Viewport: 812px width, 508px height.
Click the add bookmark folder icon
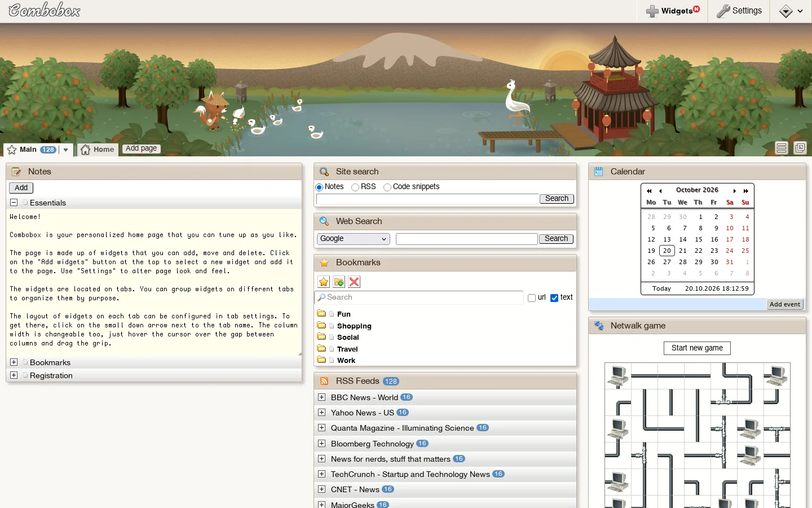339,282
